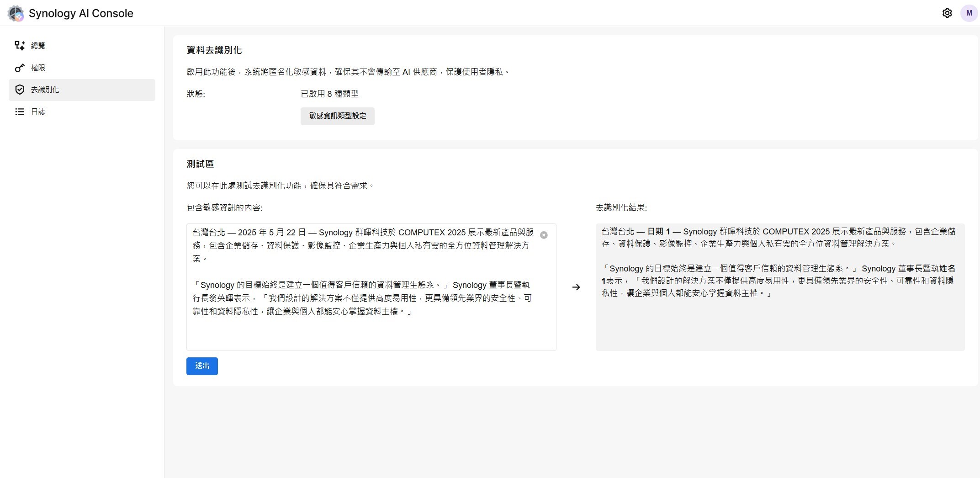This screenshot has height=478, width=980.
Task: Click the 'M' user avatar icon
Action: pos(969,13)
